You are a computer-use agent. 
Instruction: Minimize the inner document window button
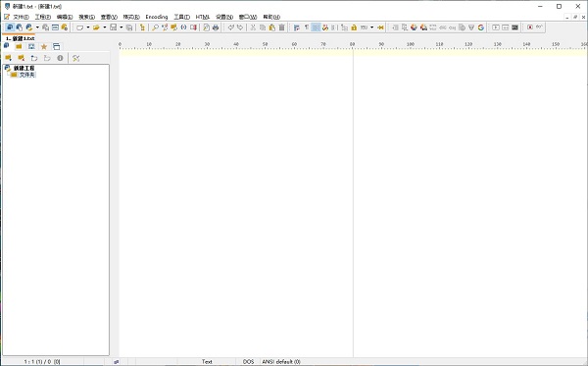[567, 17]
